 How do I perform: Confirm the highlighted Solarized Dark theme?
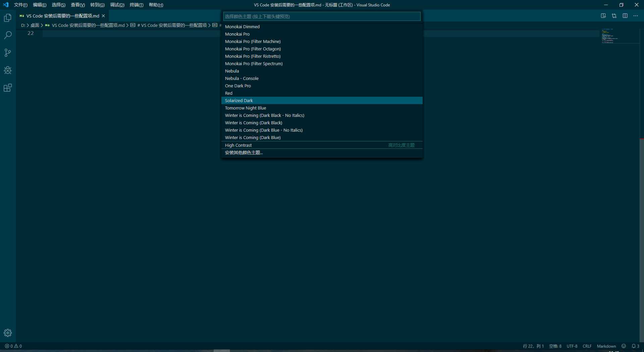click(x=322, y=100)
